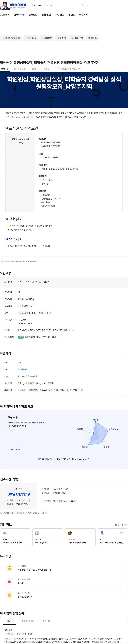Switch to the 합격자소서 tab
The height and width of the screenshot is (644, 128).
pyautogui.click(x=9, y=621)
